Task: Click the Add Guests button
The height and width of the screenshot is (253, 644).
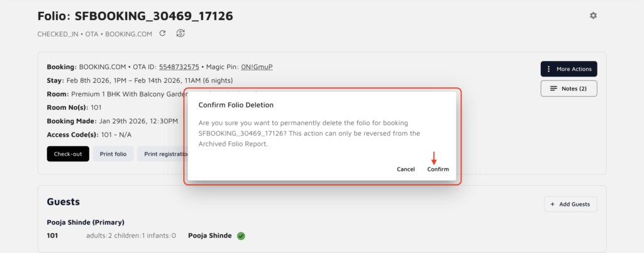Action: (x=570, y=204)
